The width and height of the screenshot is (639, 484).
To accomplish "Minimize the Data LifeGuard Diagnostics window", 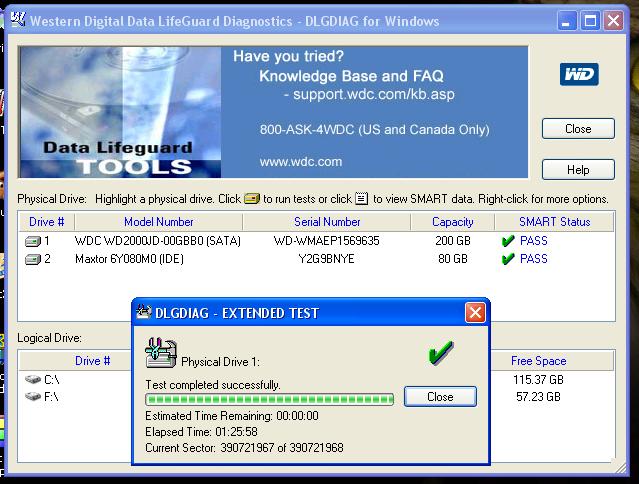I will [567, 21].
